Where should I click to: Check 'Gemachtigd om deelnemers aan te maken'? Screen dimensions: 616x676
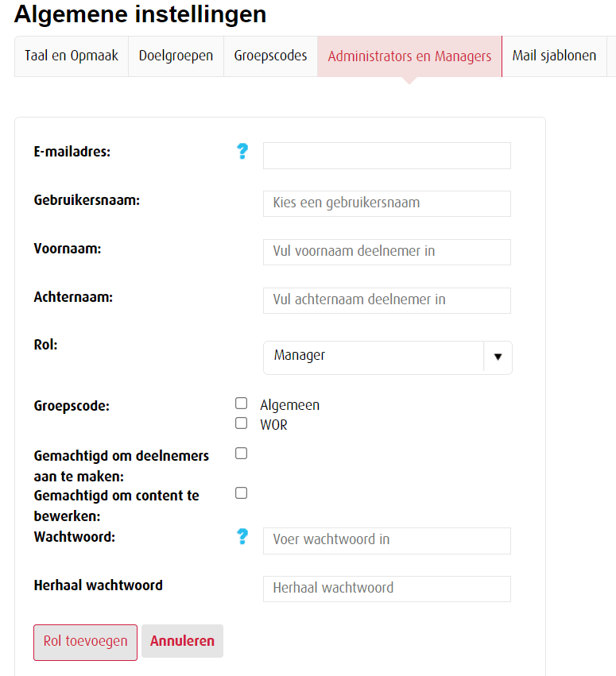click(242, 454)
